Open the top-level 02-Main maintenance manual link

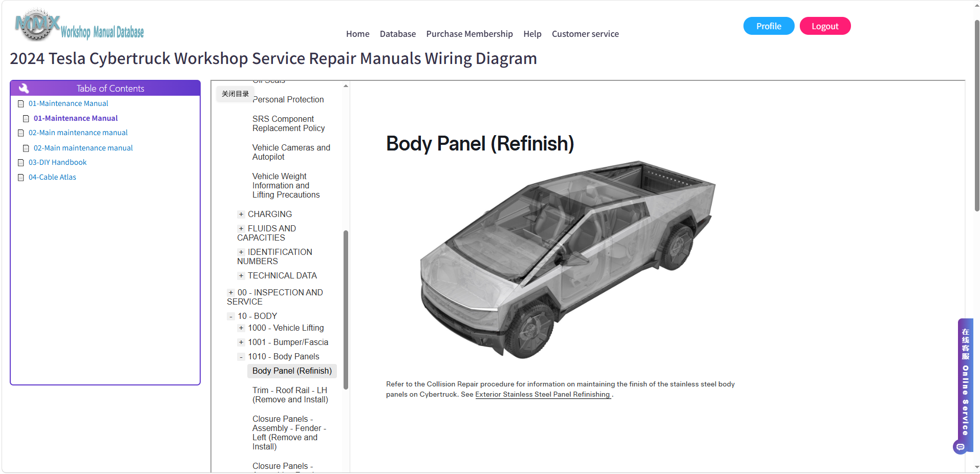pyautogui.click(x=78, y=133)
